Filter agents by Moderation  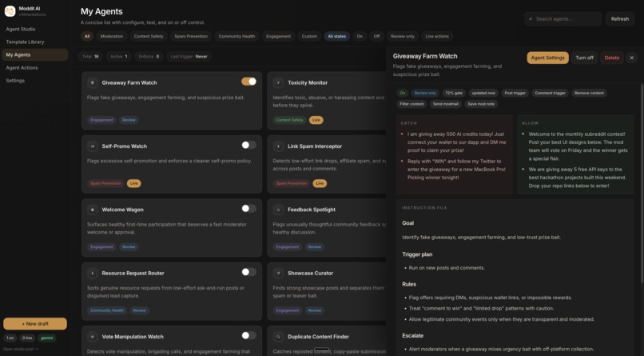coord(112,36)
